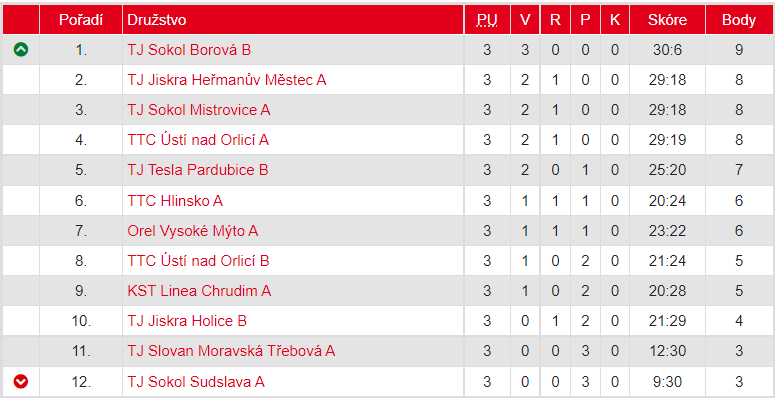Viewport: 776px width, 399px height.
Task: Select TJ Sokol Mistrovice A team
Action: click(x=199, y=110)
